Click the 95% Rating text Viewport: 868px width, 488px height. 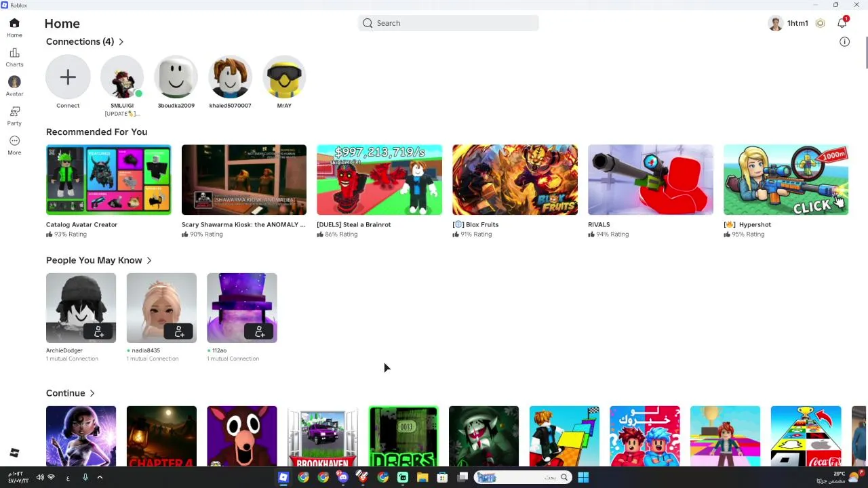[x=748, y=235]
